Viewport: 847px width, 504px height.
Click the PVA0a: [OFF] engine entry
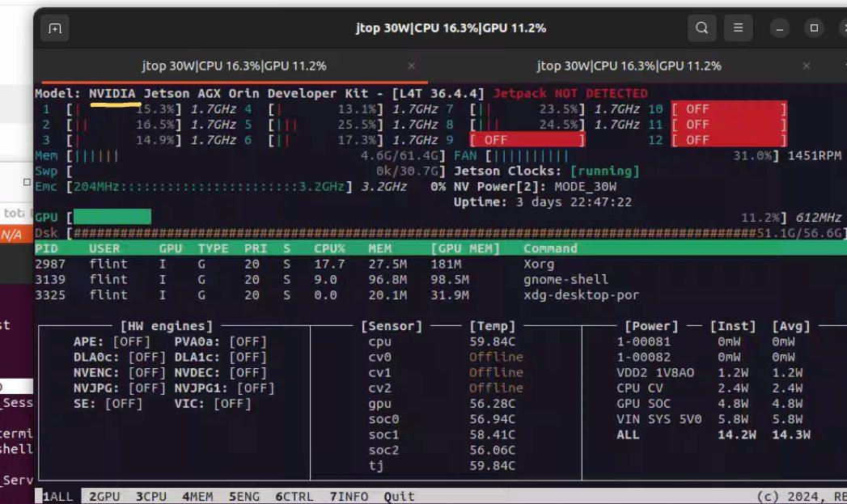coord(220,342)
